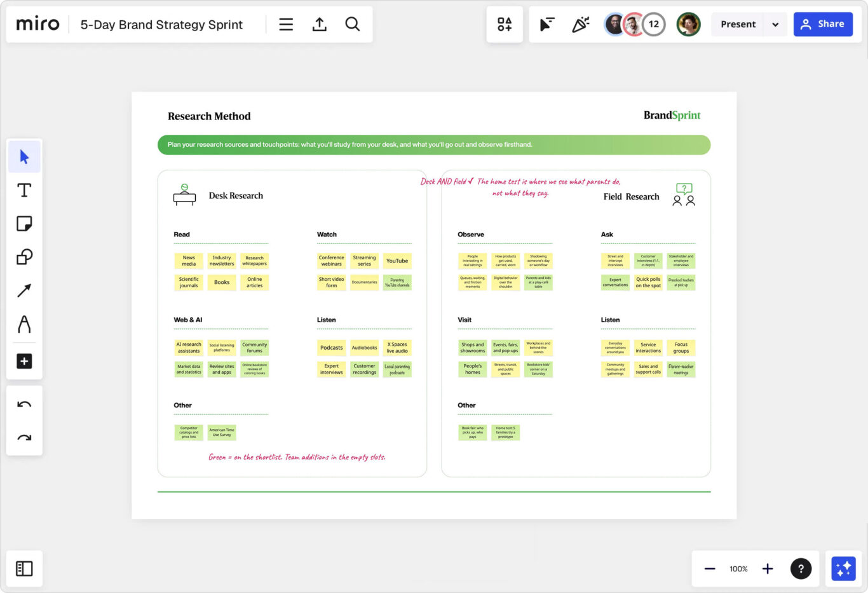The image size is (868, 593).
Task: Expand the Present options dropdown arrow
Action: (775, 24)
